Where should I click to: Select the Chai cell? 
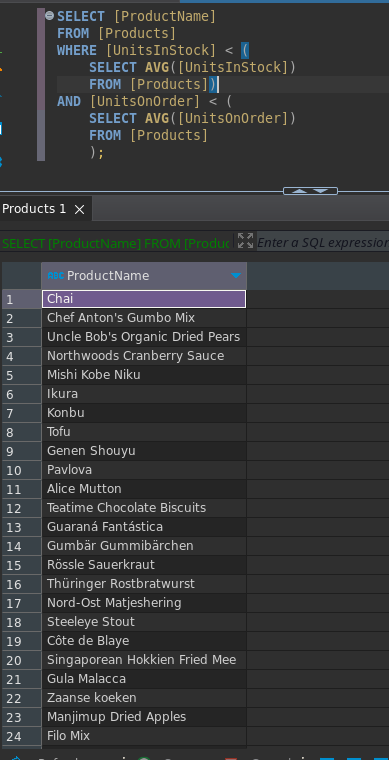click(144, 299)
